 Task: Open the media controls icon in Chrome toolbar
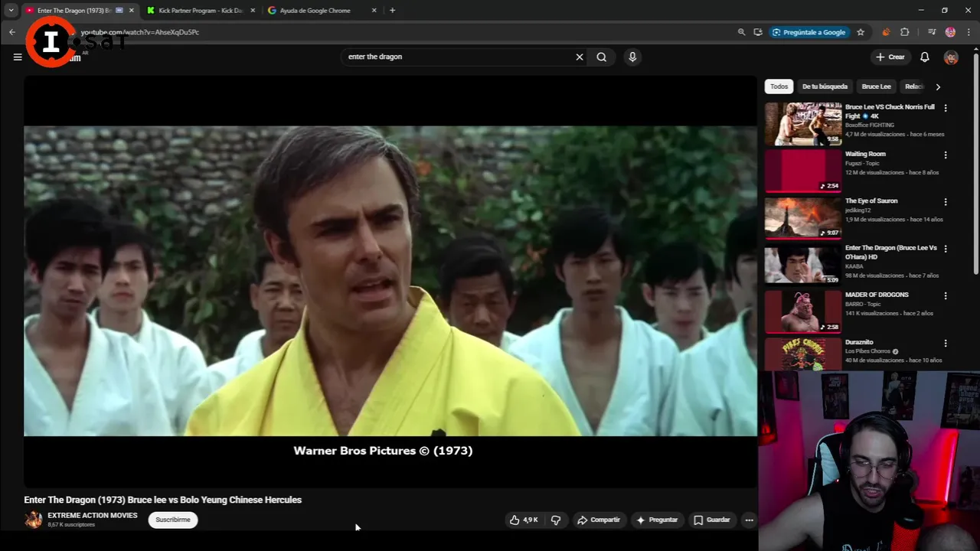(932, 32)
